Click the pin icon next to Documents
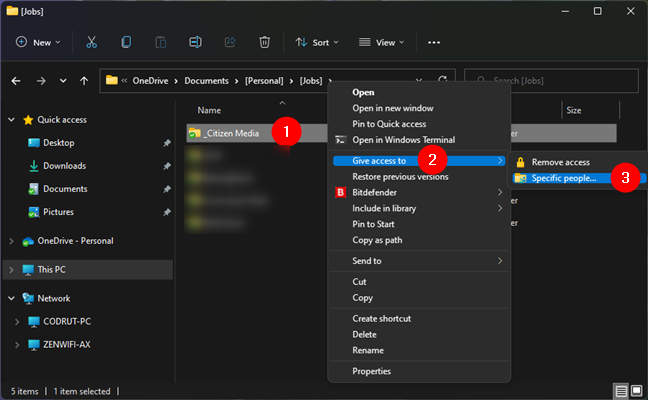 167,189
